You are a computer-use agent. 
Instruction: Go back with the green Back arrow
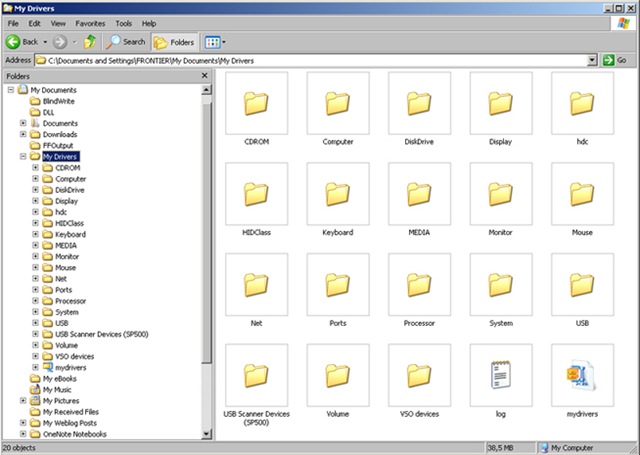(13, 42)
